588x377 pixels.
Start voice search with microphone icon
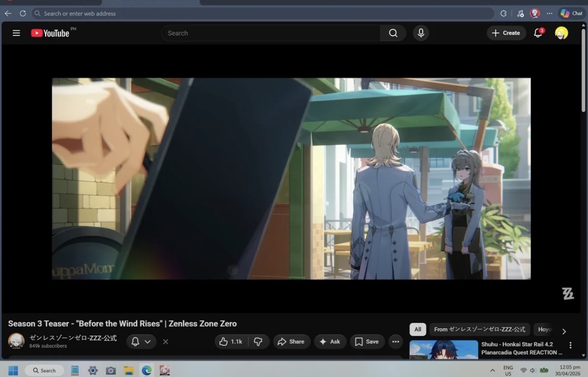pos(421,33)
